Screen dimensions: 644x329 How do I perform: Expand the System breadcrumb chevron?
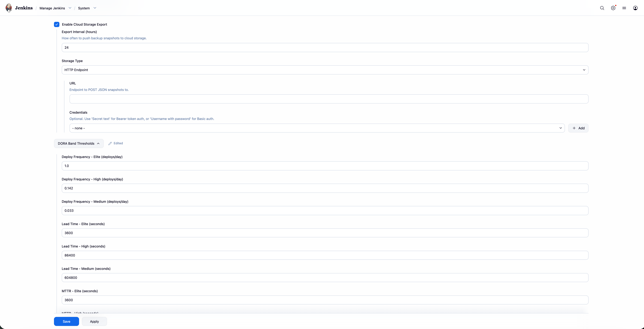coord(95,8)
